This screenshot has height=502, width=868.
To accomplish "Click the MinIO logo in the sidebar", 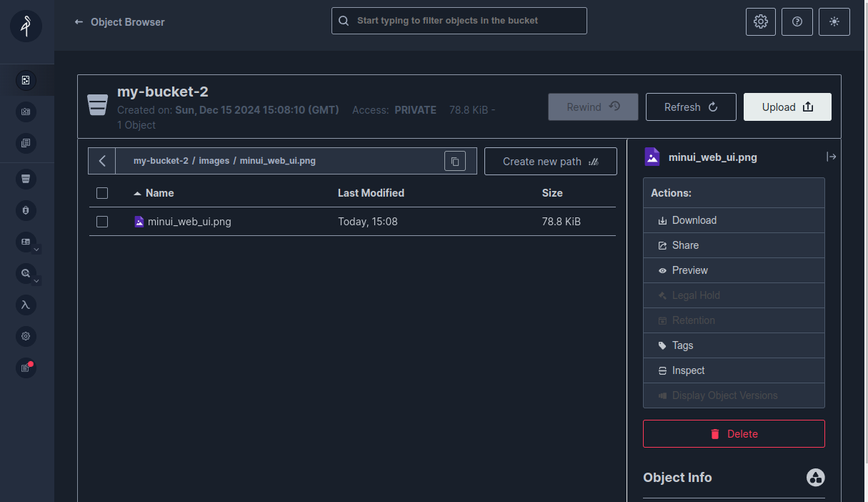I will click(26, 26).
